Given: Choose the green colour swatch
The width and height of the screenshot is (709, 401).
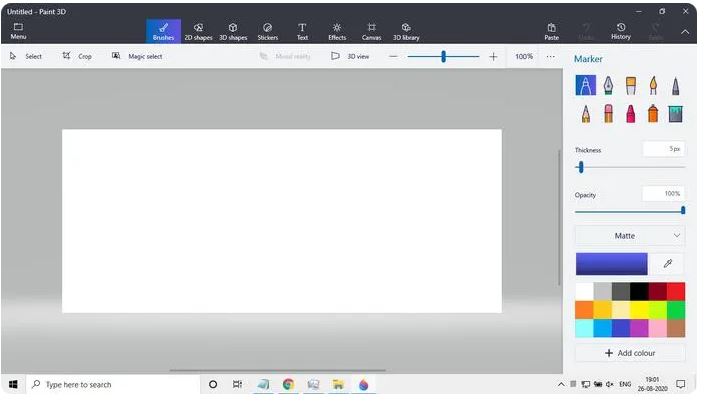Looking at the screenshot, I should pyautogui.click(x=676, y=310).
